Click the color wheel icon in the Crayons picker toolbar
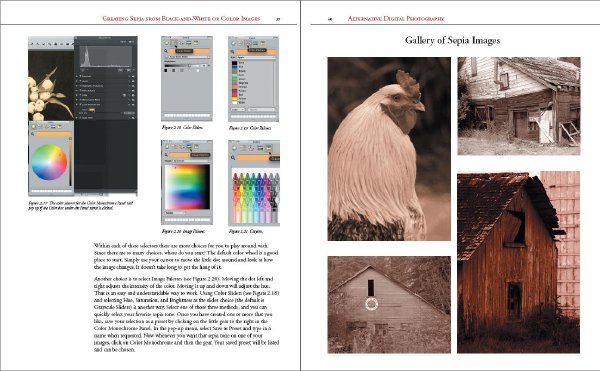Screen dimensions: 600x371 coord(234,148)
